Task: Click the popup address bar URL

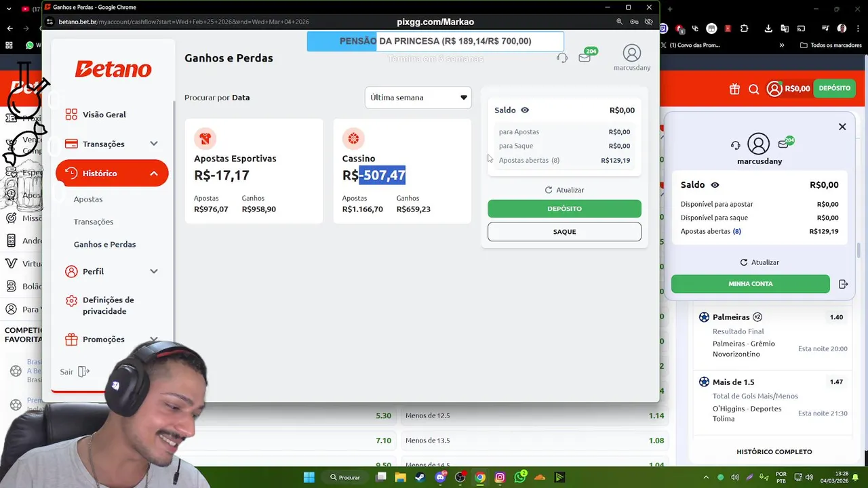Action: click(x=183, y=22)
